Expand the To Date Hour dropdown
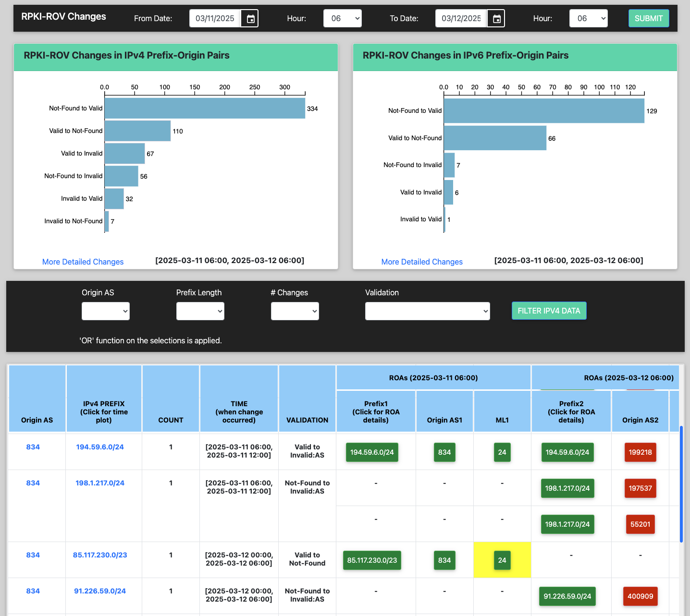The height and width of the screenshot is (616, 690). point(588,19)
